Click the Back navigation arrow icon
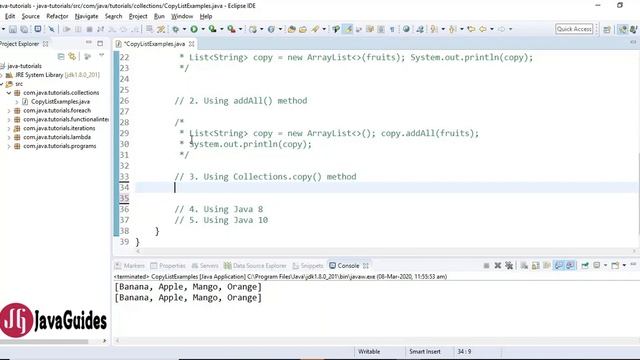Screen dimensions: 640x360 click(482, 29)
